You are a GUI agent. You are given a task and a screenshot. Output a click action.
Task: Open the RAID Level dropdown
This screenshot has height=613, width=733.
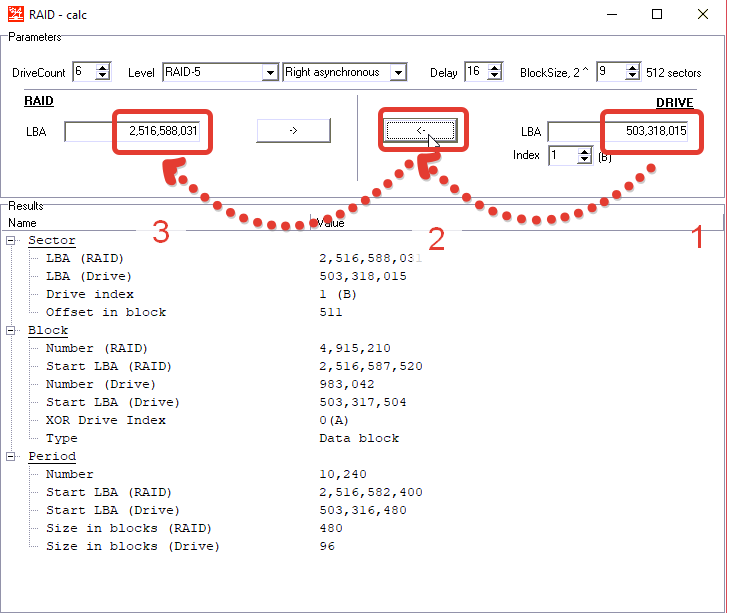(x=269, y=72)
